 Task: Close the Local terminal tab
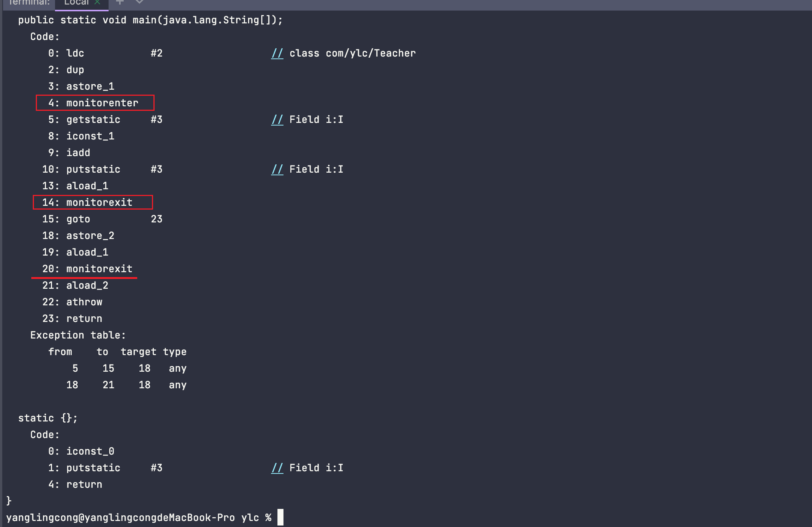click(x=97, y=2)
